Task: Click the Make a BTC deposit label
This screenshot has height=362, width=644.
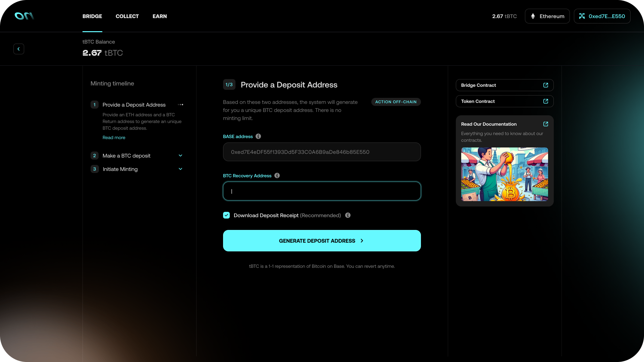Action: (126, 156)
